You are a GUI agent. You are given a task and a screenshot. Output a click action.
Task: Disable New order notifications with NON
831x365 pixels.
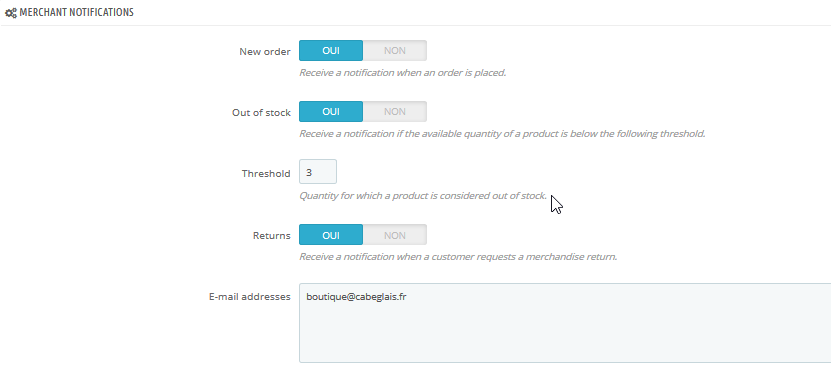point(395,51)
